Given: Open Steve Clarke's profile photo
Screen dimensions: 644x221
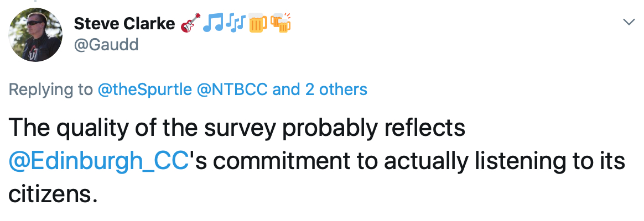Looking at the screenshot, I should pyautogui.click(x=35, y=35).
